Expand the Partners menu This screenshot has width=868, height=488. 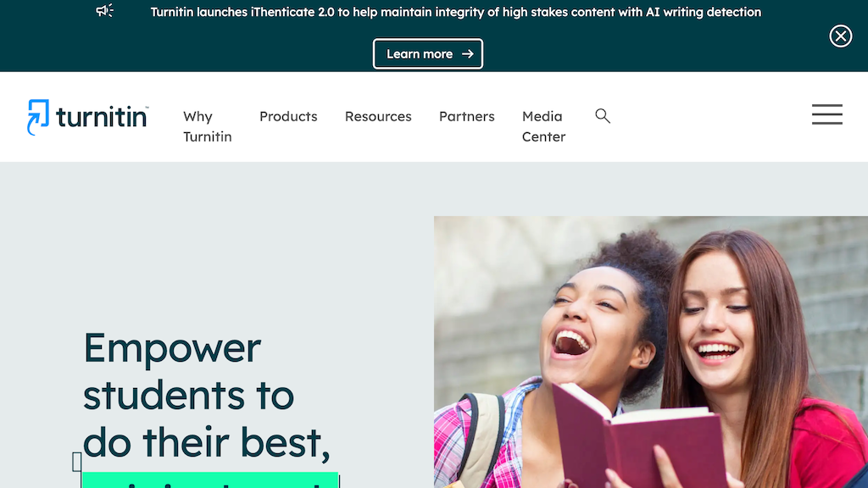click(x=467, y=116)
